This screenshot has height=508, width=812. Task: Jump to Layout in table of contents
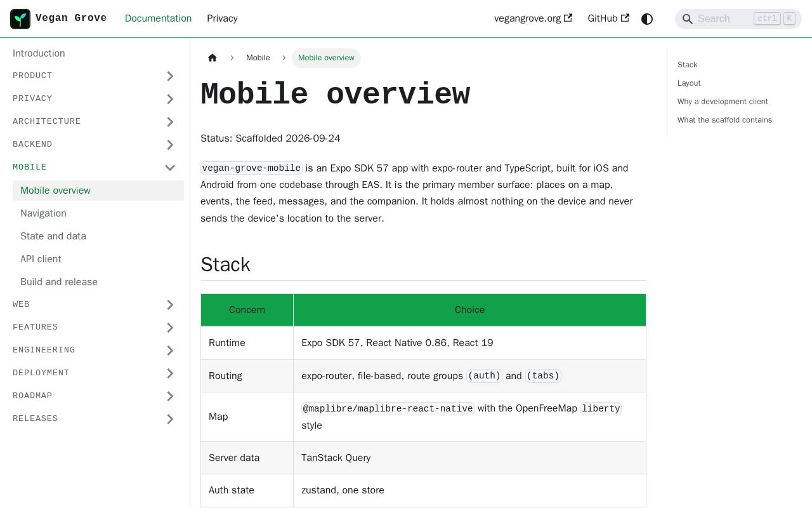tap(689, 83)
